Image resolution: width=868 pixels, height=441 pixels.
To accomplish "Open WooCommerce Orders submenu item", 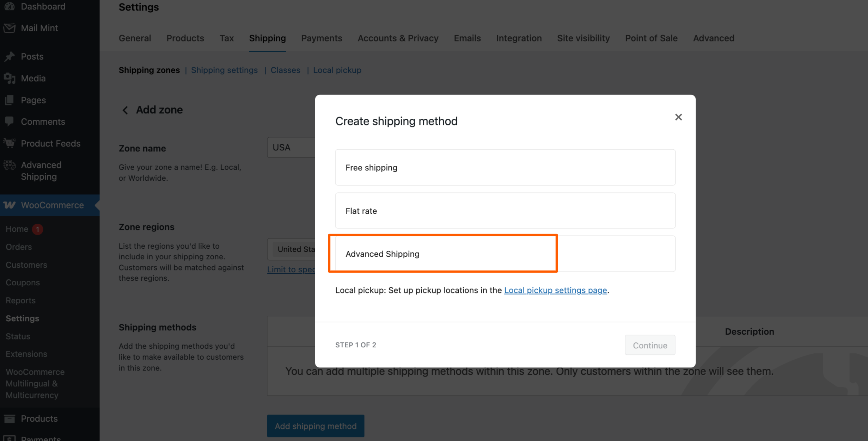I will [x=19, y=247].
